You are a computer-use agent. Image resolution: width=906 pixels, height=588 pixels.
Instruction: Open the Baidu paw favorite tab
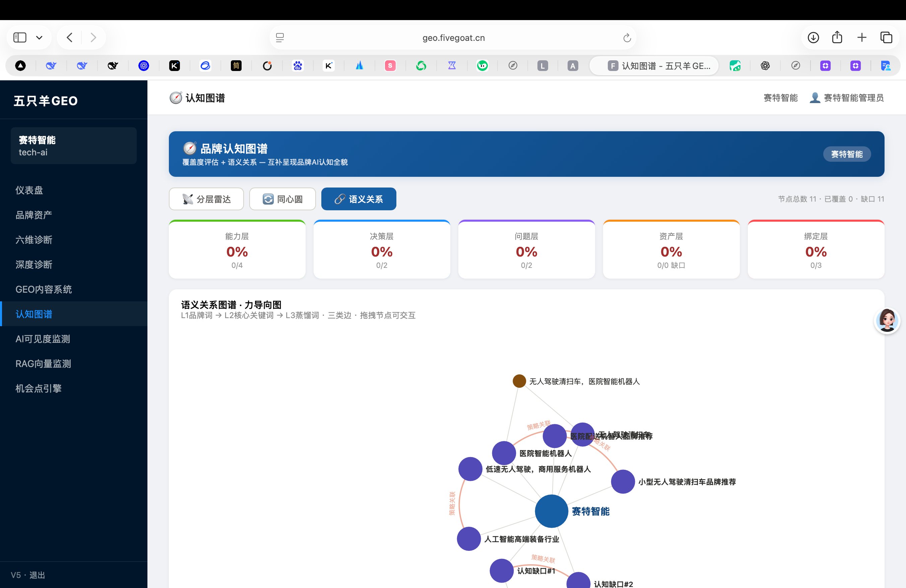click(298, 66)
